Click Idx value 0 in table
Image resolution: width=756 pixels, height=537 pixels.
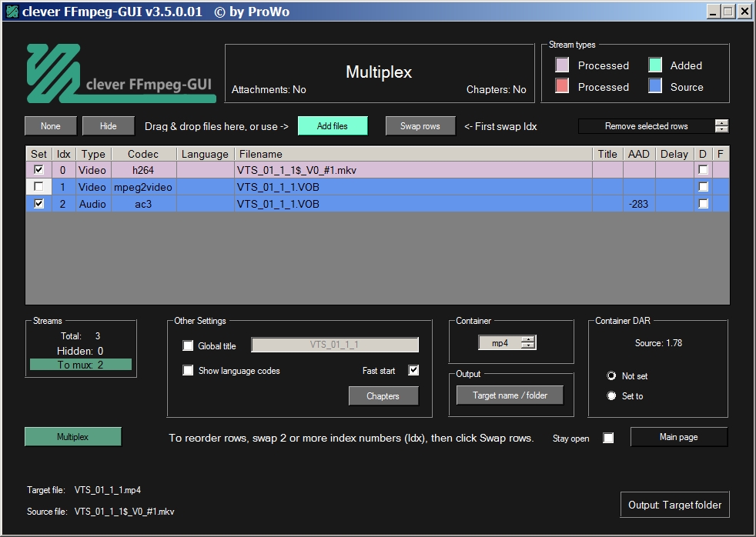tap(62, 170)
